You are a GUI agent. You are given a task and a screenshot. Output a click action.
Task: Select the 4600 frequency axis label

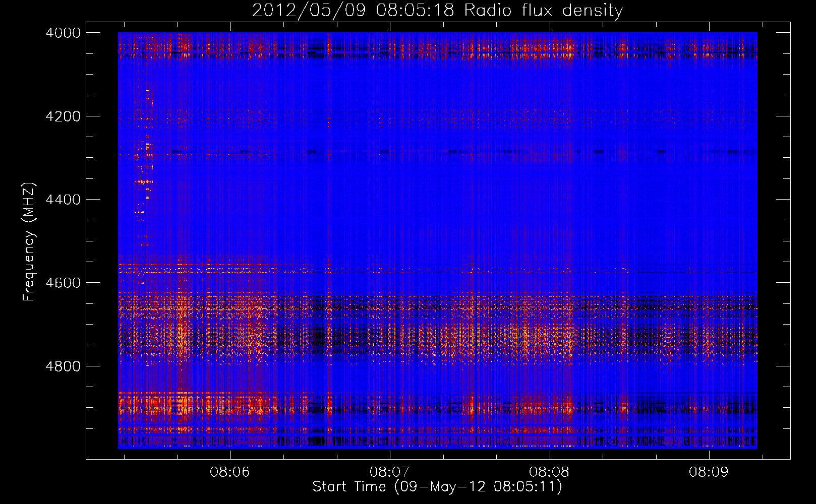63,283
